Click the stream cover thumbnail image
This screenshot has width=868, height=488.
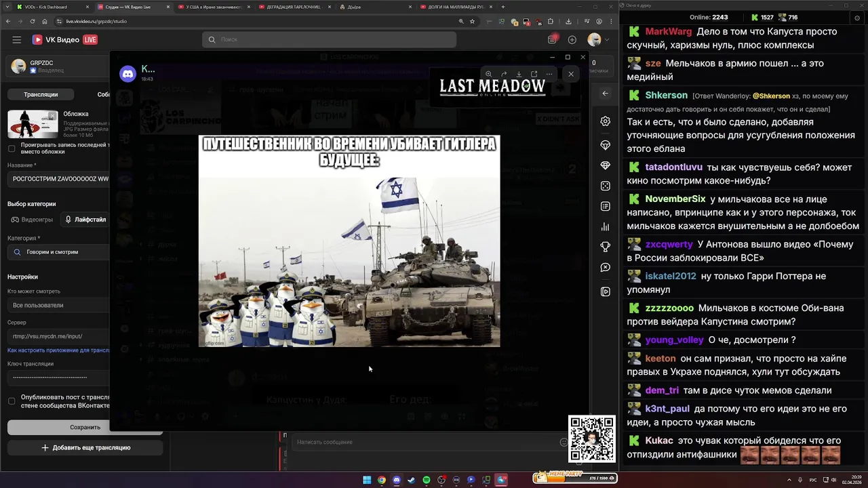coord(33,124)
